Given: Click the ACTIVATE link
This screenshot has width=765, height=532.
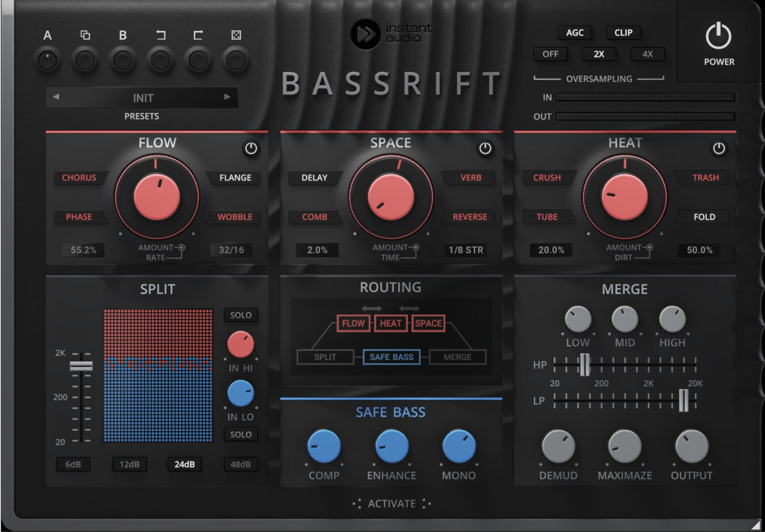Looking at the screenshot, I should pos(391,504).
